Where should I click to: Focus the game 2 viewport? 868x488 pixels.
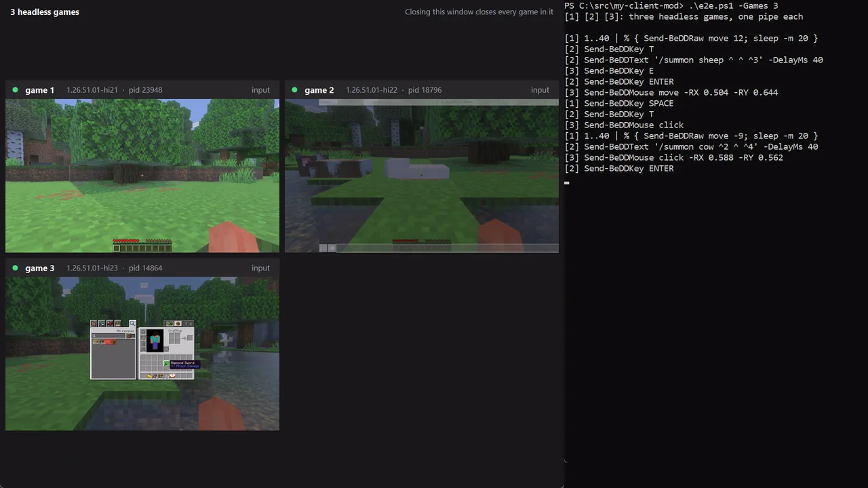coord(422,176)
